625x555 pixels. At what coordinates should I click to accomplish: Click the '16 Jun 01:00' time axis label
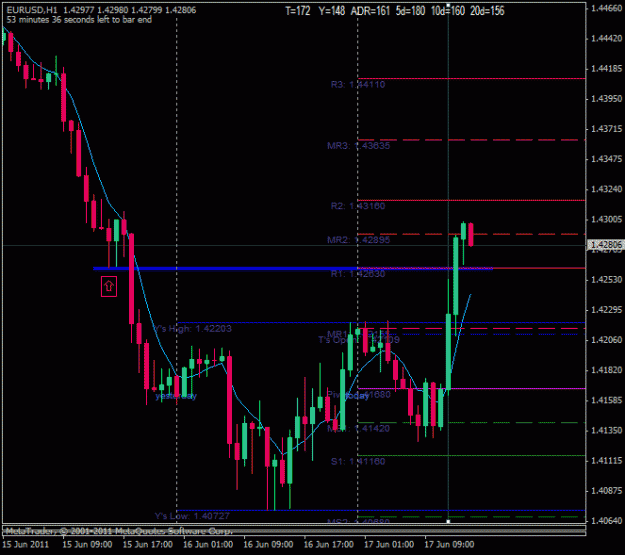208,544
